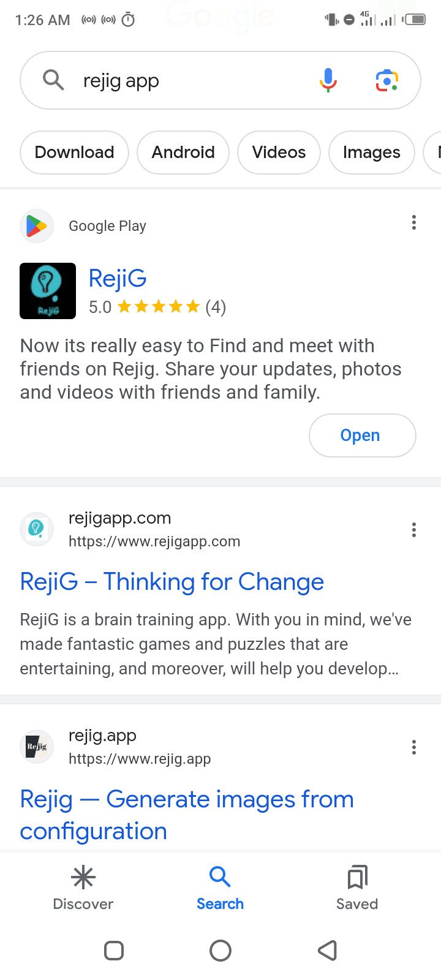The width and height of the screenshot is (441, 980).
Task: Go to the Discover tab
Action: point(83,888)
